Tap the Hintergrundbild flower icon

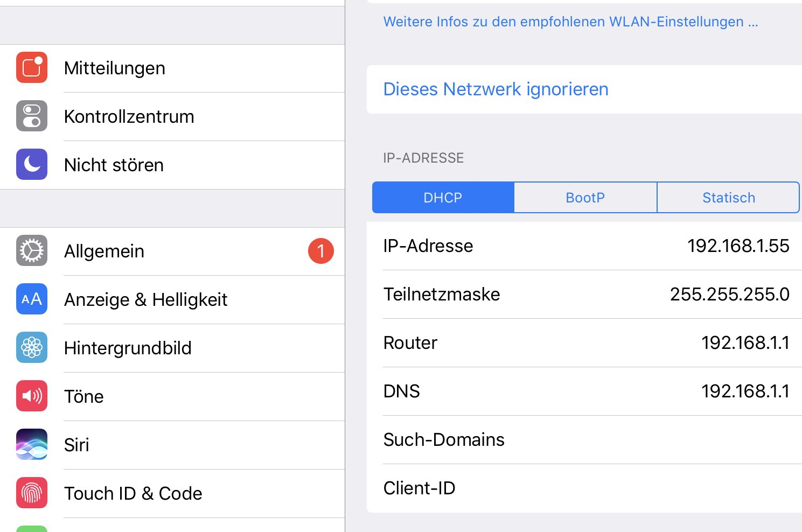(x=32, y=348)
